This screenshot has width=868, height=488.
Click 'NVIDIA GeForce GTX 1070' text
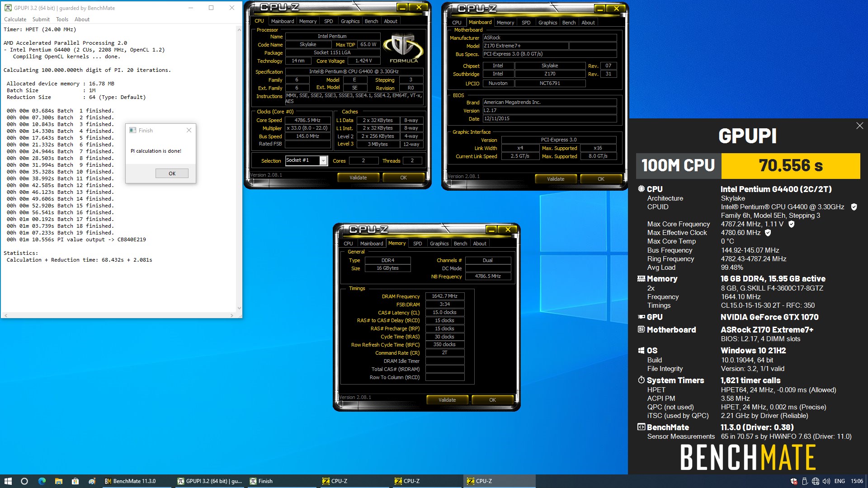769,317
